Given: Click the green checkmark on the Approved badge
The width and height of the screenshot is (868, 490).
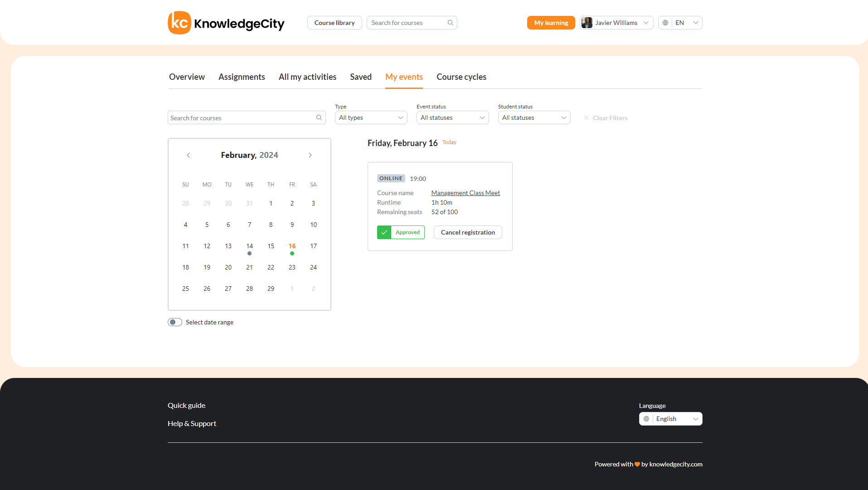Looking at the screenshot, I should [x=384, y=232].
